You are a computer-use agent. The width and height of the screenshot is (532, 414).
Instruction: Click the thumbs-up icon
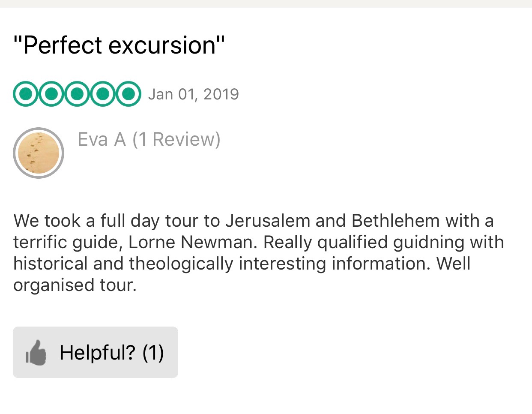(x=36, y=353)
